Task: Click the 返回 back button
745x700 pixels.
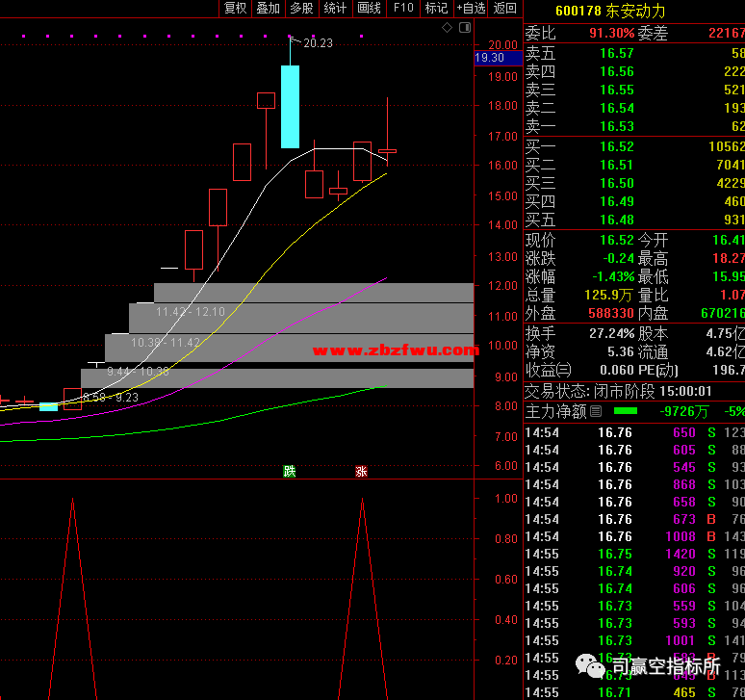Action: [505, 8]
